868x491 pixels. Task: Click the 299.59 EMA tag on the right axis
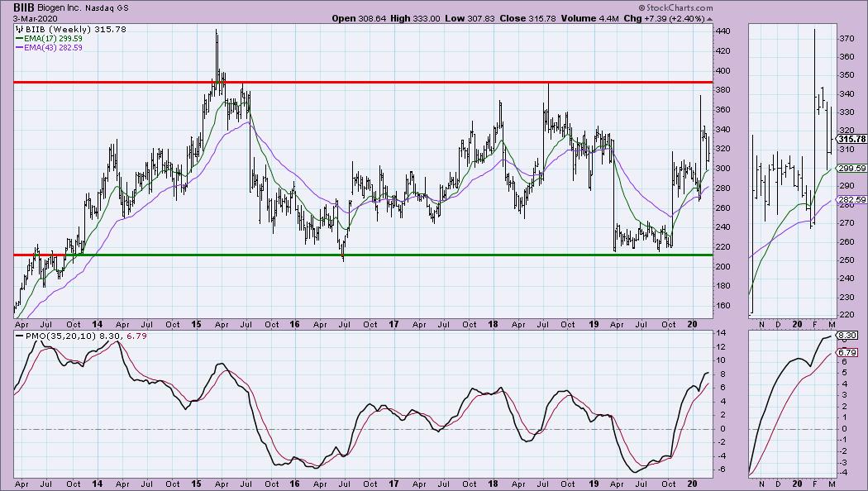coord(853,169)
